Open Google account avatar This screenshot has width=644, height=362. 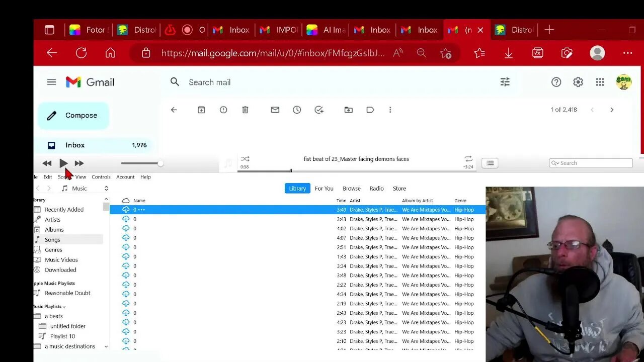coord(623,82)
